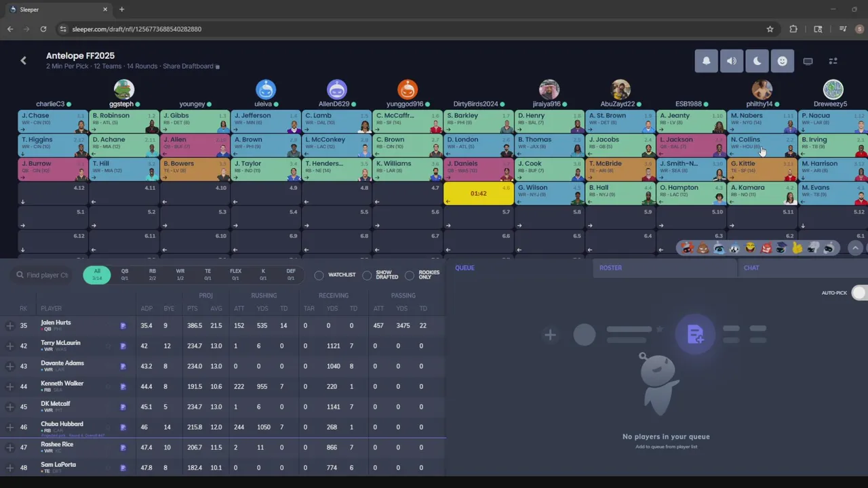Viewport: 868px width, 488px height.
Task: Add Kenneth Walker to queue with plus
Action: coord(10,387)
